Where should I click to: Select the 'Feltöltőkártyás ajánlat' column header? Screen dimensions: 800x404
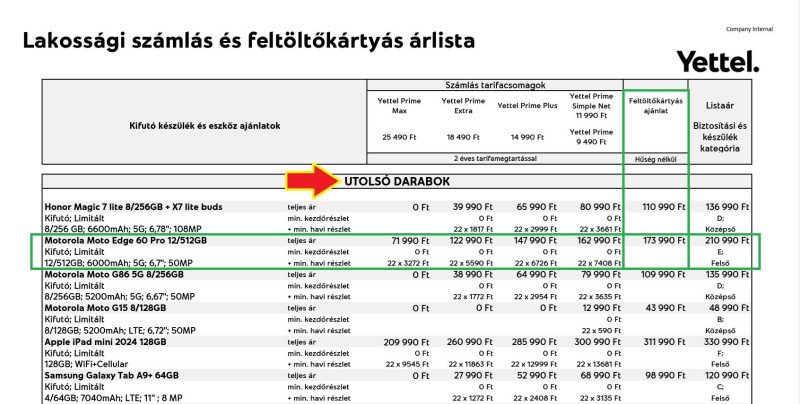[656, 106]
